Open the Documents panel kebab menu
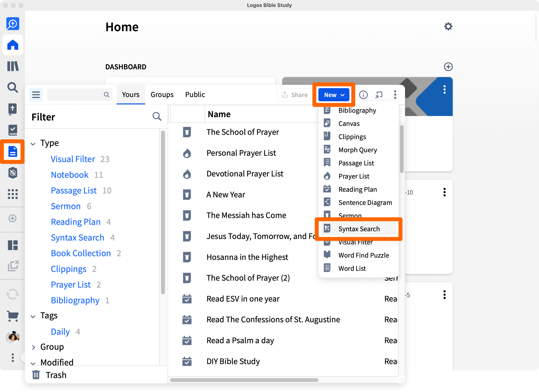The width and height of the screenshot is (539, 392). [395, 95]
